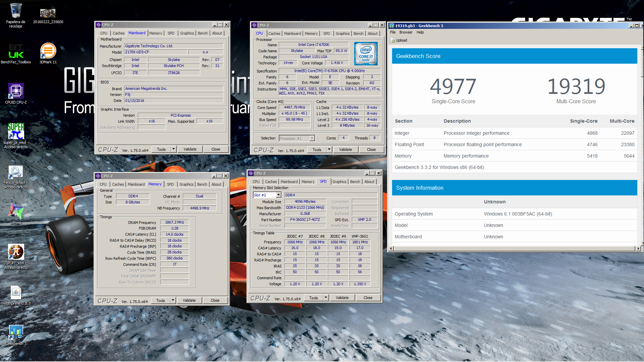The width and height of the screenshot is (644, 362).
Task: Switch to Graphics tab in CPU window
Action: (342, 34)
